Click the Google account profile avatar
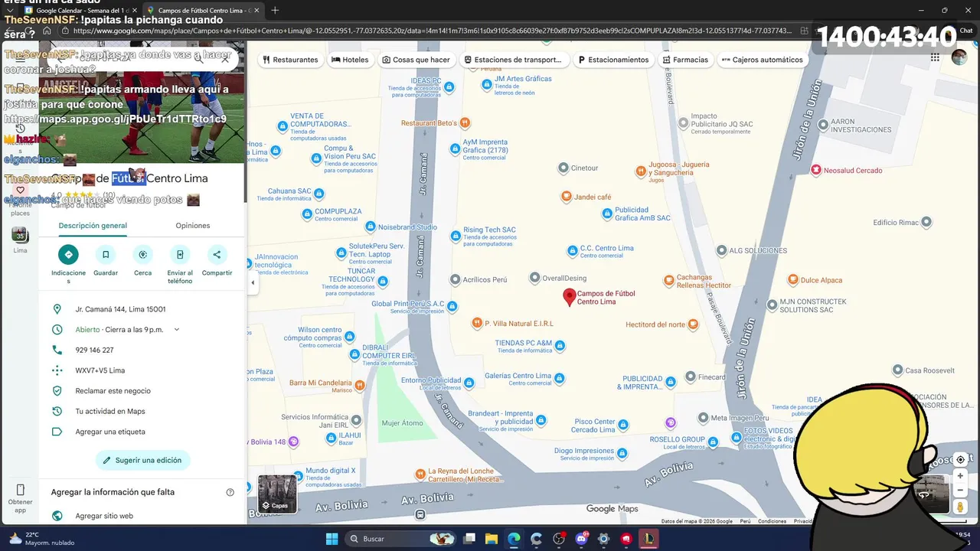This screenshot has height=551, width=980. click(959, 57)
